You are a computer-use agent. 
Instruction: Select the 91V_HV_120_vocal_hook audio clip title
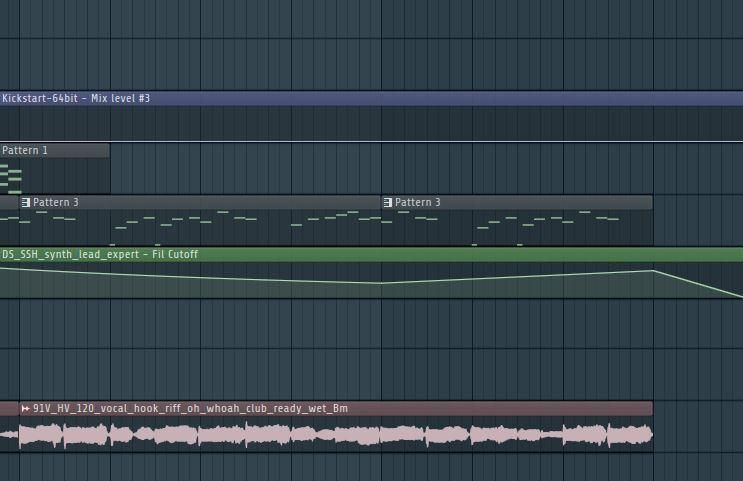coord(190,408)
